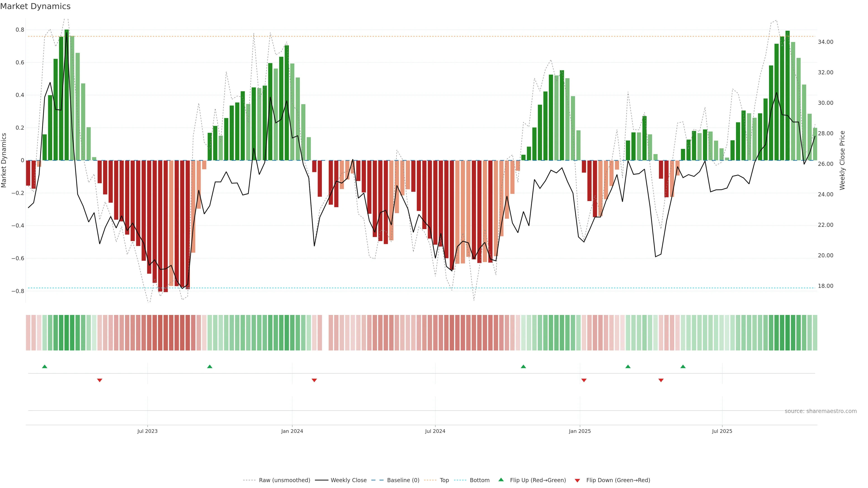Toggle the Bottom legend entry
Image resolution: width=868 pixels, height=488 pixels.
pyautogui.click(x=479, y=480)
